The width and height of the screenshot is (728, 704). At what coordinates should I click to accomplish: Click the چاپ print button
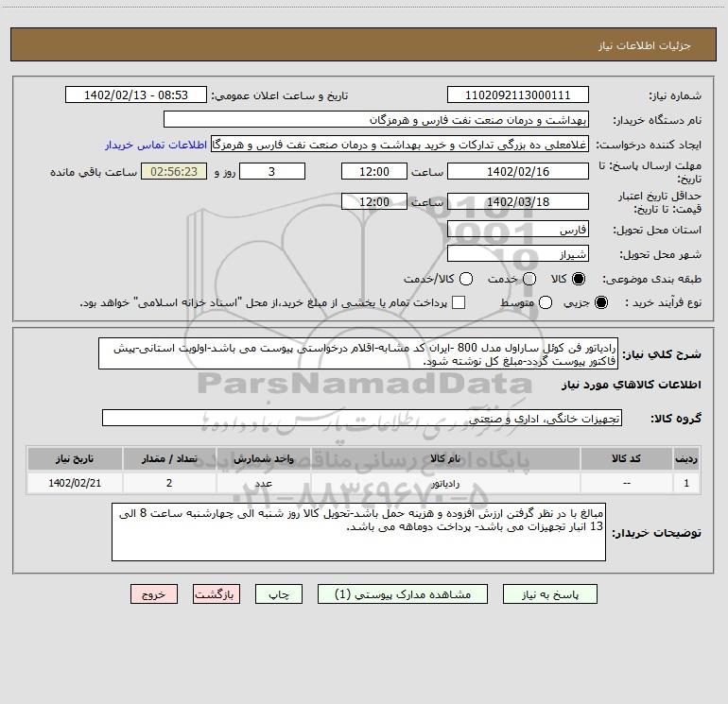point(279,594)
